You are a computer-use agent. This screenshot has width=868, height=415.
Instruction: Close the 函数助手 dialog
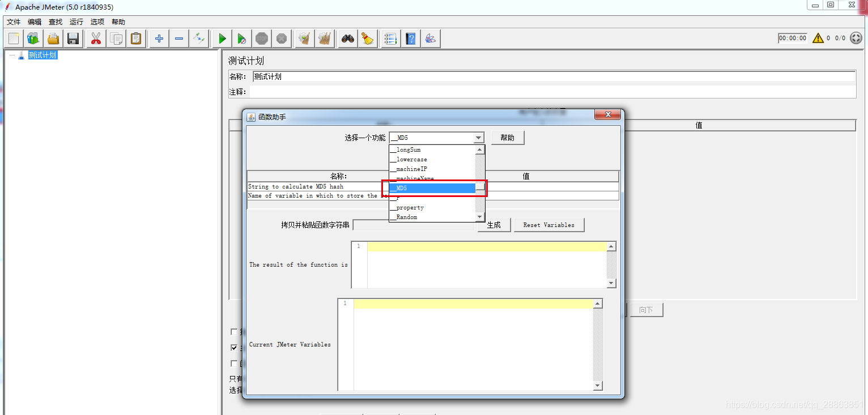click(608, 115)
